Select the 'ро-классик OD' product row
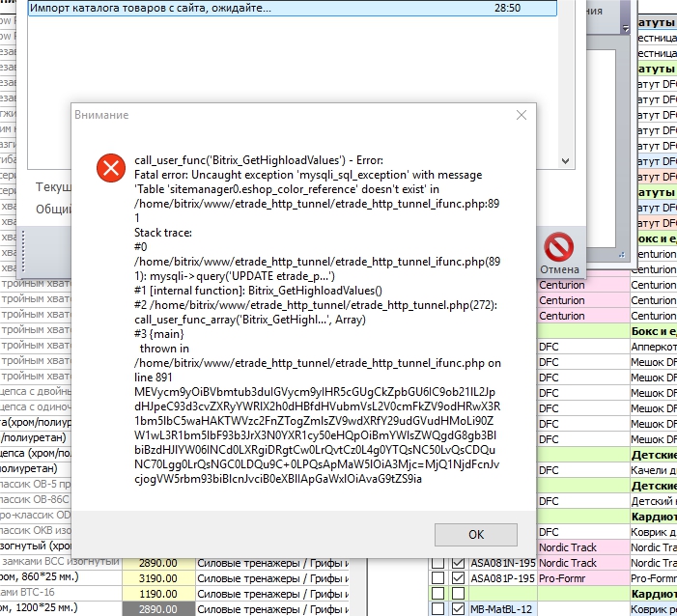 click(36, 515)
